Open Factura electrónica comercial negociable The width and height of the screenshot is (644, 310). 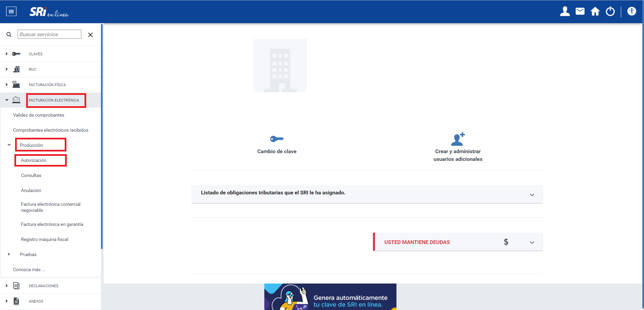click(x=51, y=207)
